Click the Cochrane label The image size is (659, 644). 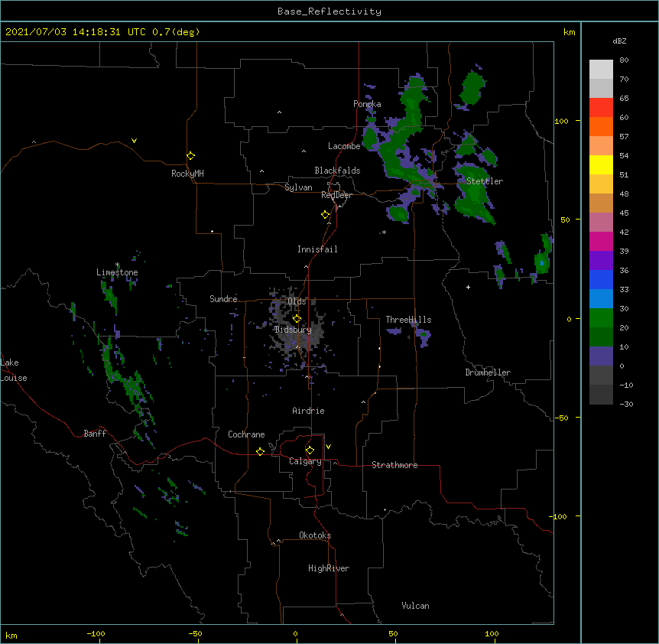[246, 434]
